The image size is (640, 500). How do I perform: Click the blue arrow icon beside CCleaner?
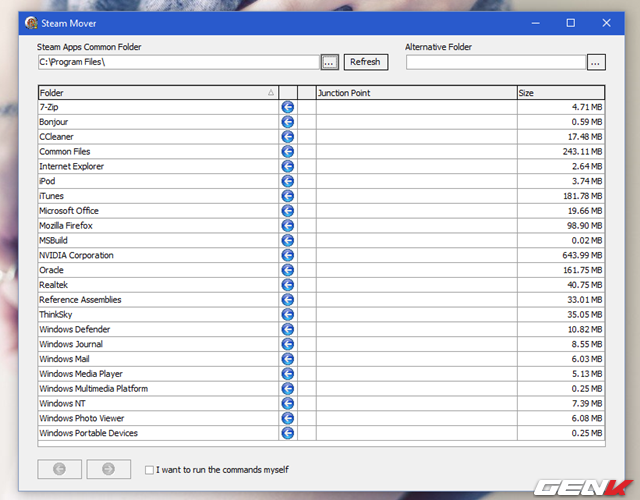pos(288,137)
